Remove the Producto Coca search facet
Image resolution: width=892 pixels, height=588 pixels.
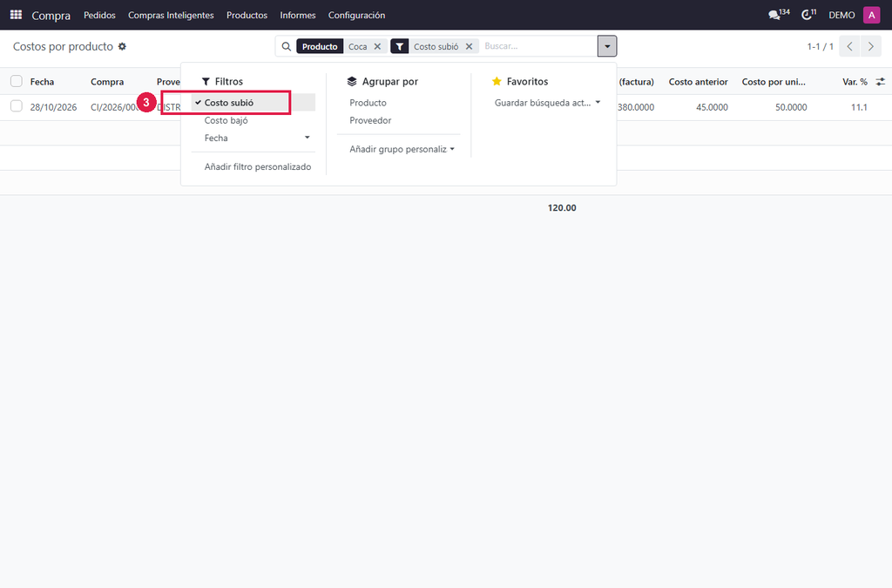tap(377, 47)
